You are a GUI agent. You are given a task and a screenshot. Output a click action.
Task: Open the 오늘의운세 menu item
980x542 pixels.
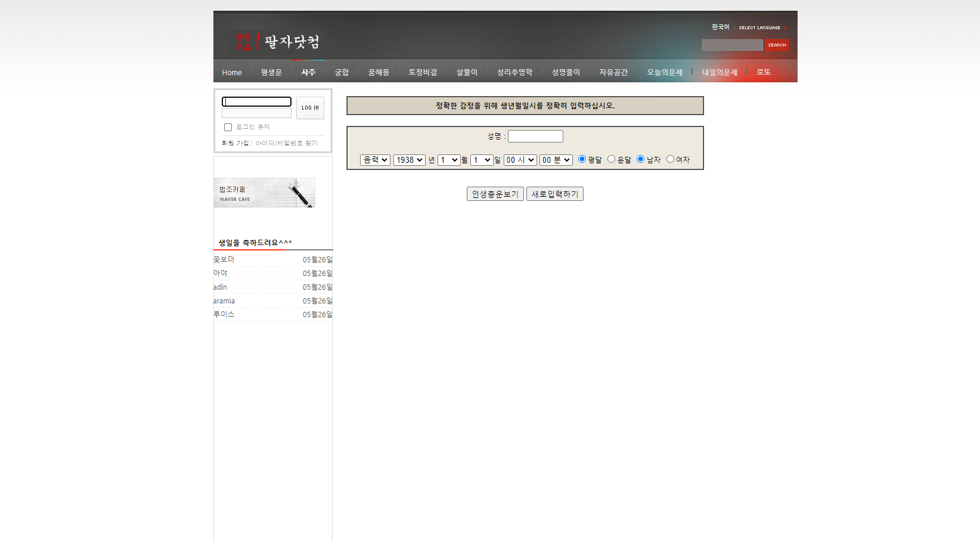665,72
